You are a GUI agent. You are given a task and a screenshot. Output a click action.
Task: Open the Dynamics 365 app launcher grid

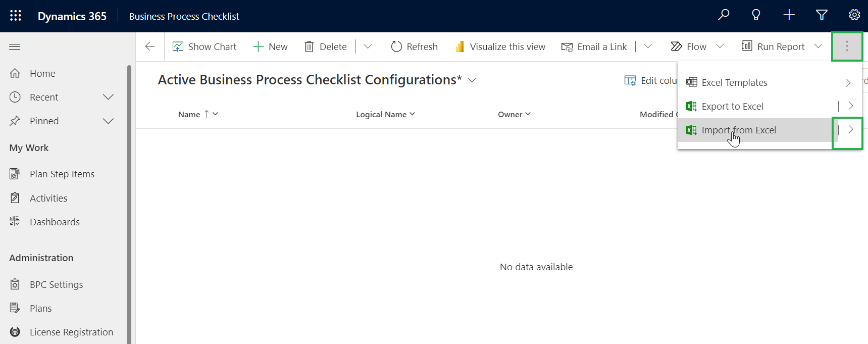click(x=16, y=16)
